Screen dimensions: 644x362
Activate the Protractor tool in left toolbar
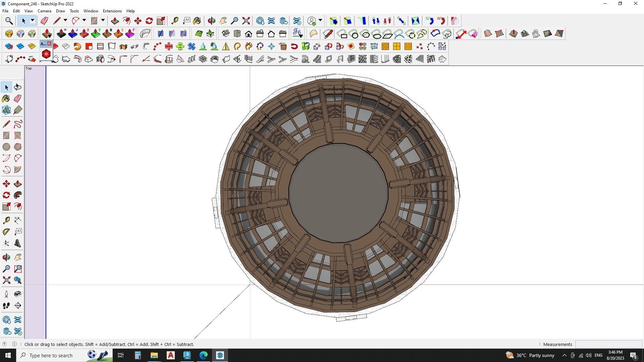[x=6, y=232]
